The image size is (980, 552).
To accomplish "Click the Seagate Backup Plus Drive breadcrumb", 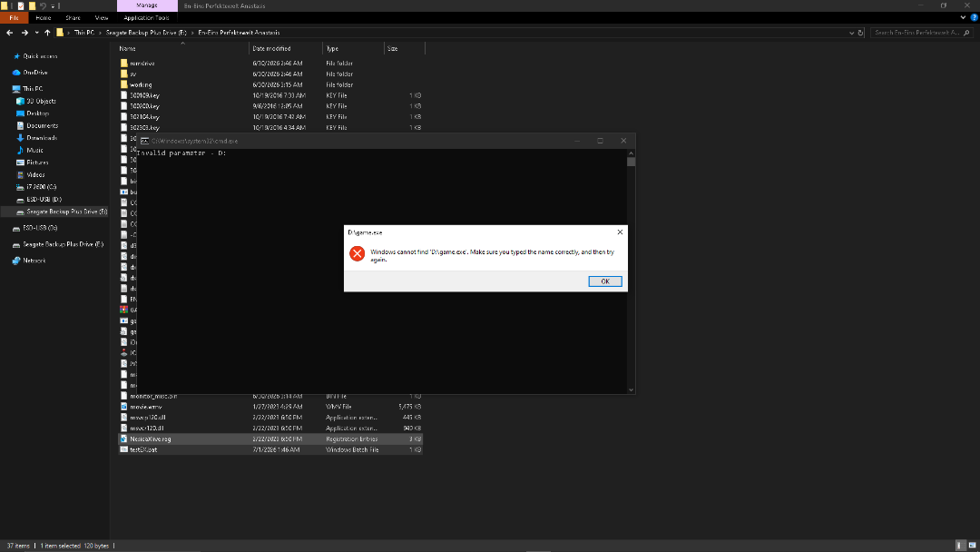I will 146,33.
